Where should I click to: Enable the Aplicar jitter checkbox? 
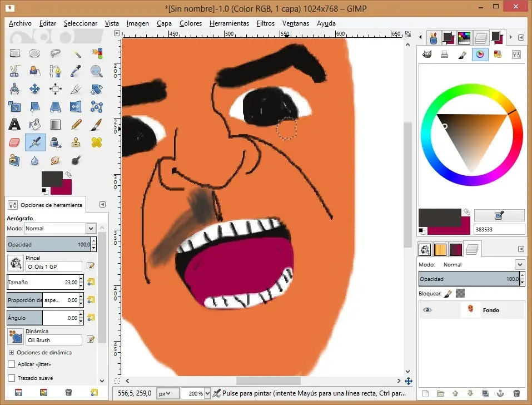[x=12, y=364]
